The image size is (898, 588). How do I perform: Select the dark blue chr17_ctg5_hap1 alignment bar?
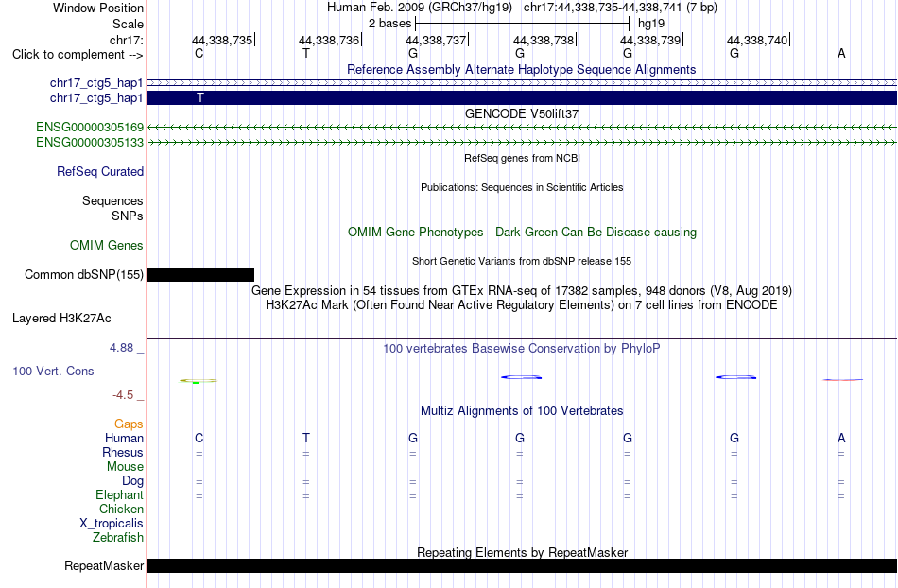click(x=523, y=98)
